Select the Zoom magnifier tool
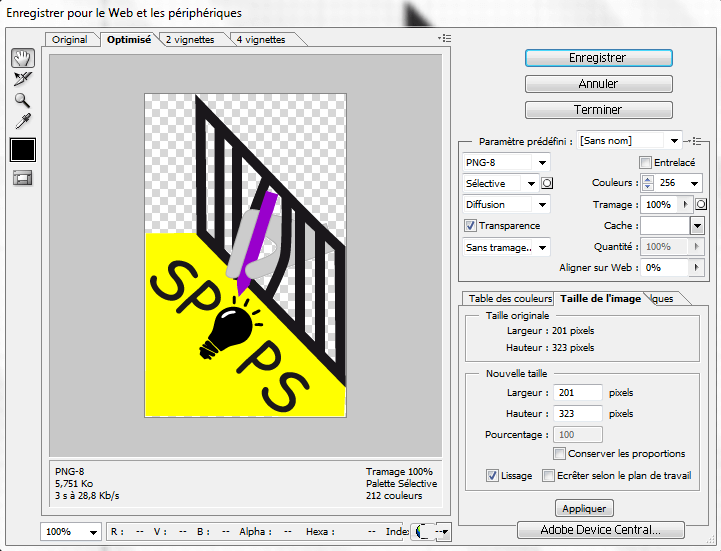The image size is (721, 551). (x=22, y=100)
